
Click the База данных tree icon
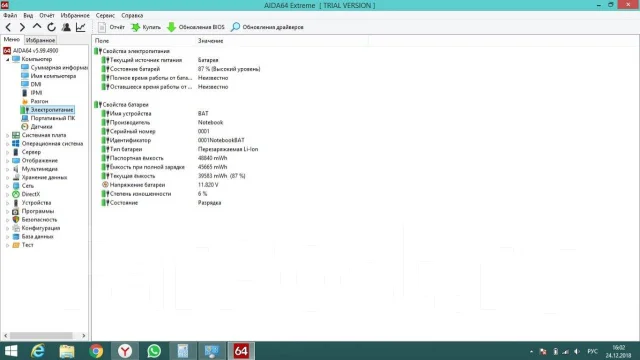click(x=16, y=237)
